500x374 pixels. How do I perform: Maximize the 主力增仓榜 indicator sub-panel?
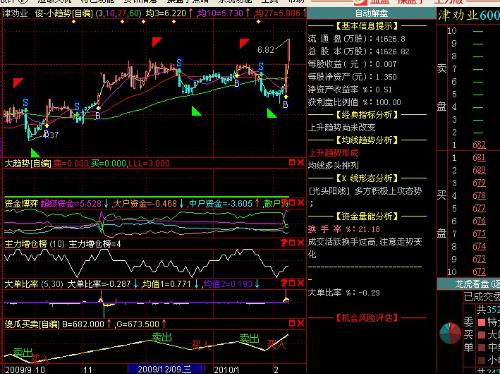pos(292,243)
